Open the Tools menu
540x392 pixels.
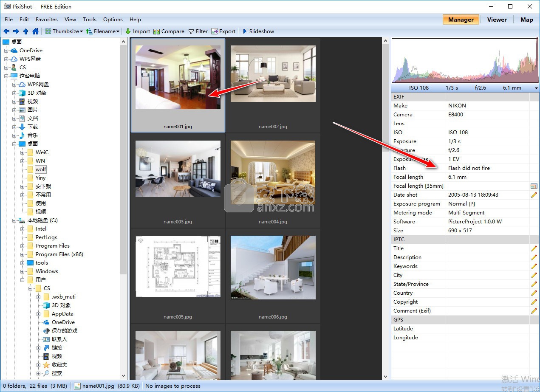[x=90, y=20]
